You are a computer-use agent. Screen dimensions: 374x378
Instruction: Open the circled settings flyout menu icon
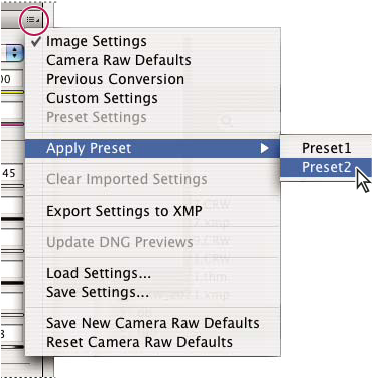click(x=33, y=20)
